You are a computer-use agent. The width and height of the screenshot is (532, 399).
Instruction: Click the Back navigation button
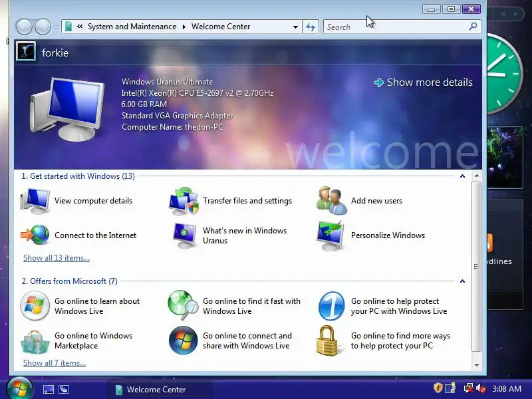pos(24,27)
